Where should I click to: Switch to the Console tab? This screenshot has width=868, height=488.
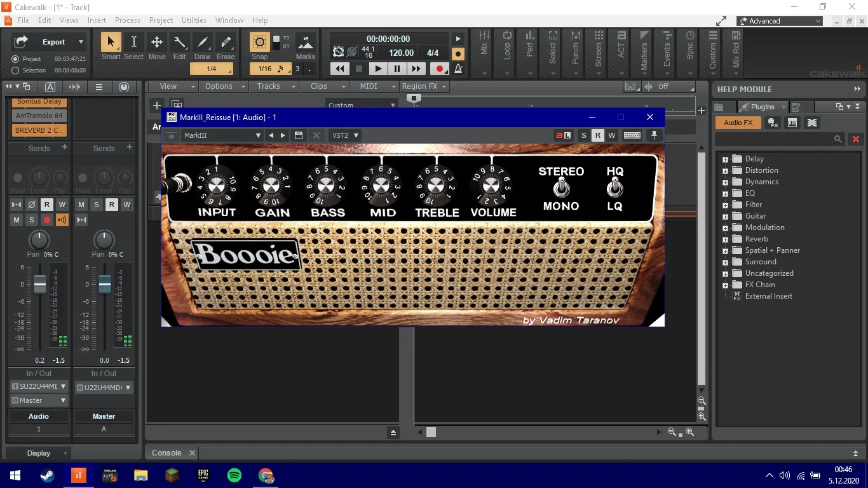pyautogui.click(x=166, y=453)
